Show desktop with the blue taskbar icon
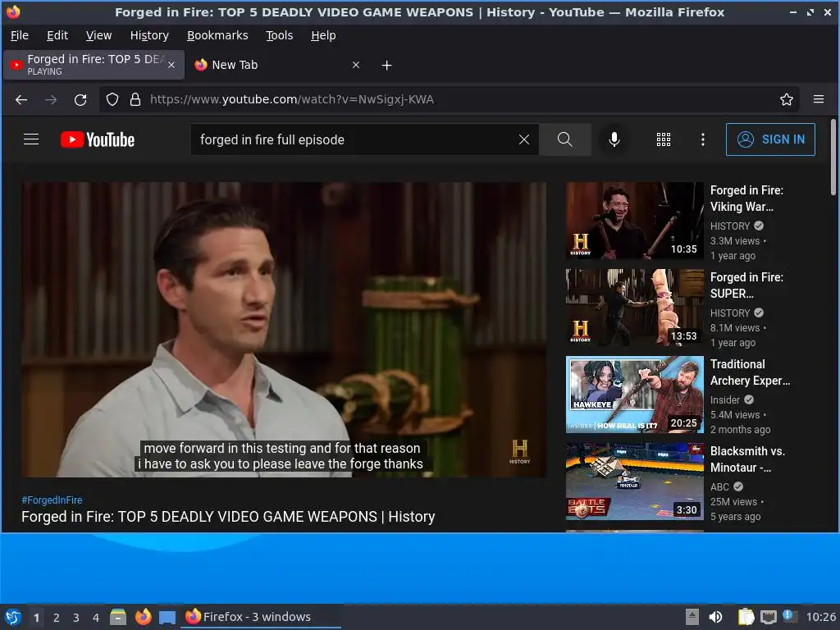The height and width of the screenshot is (630, 840). pyautogui.click(x=167, y=618)
